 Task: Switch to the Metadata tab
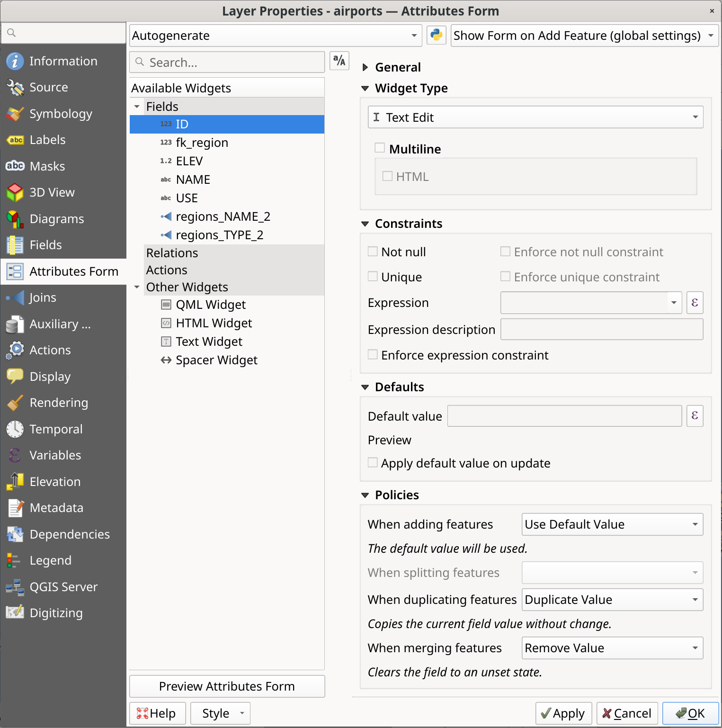pyautogui.click(x=56, y=508)
